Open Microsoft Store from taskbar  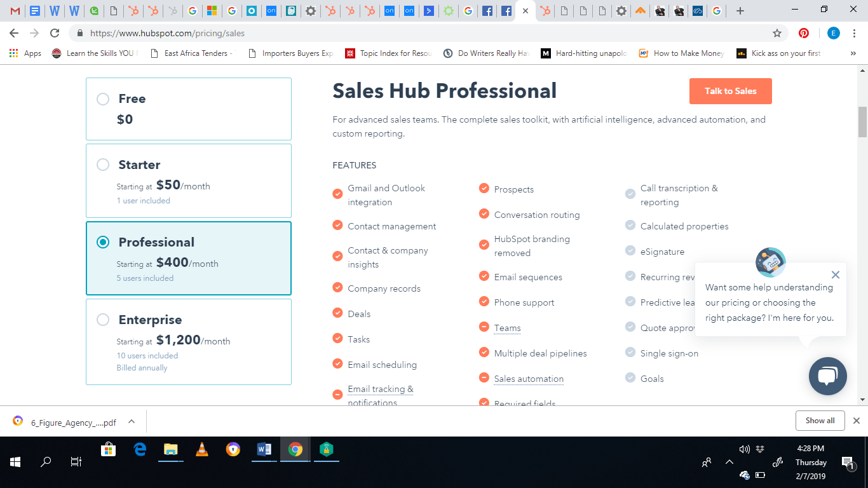click(x=109, y=450)
